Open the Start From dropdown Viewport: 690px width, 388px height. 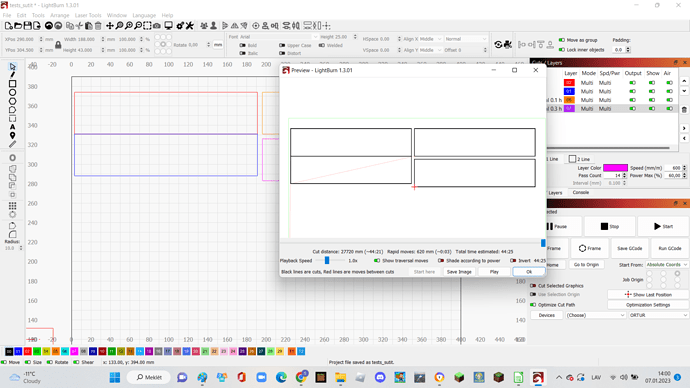666,264
